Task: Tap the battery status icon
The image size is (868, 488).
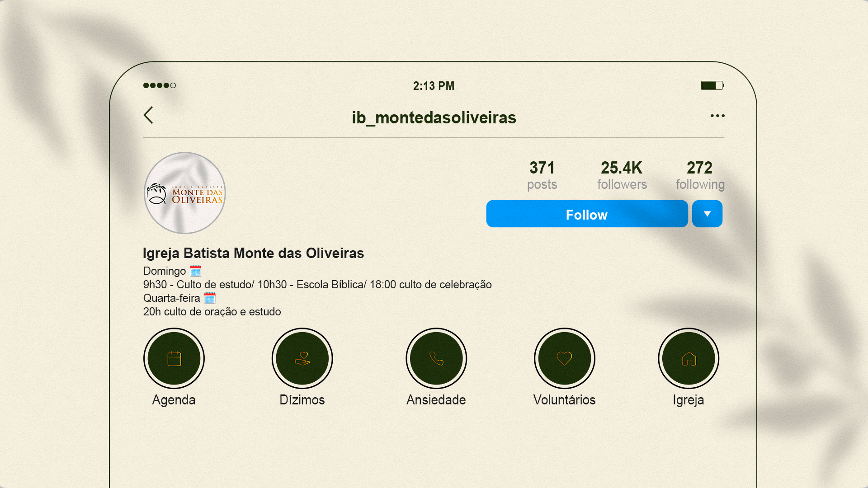Action: (712, 85)
